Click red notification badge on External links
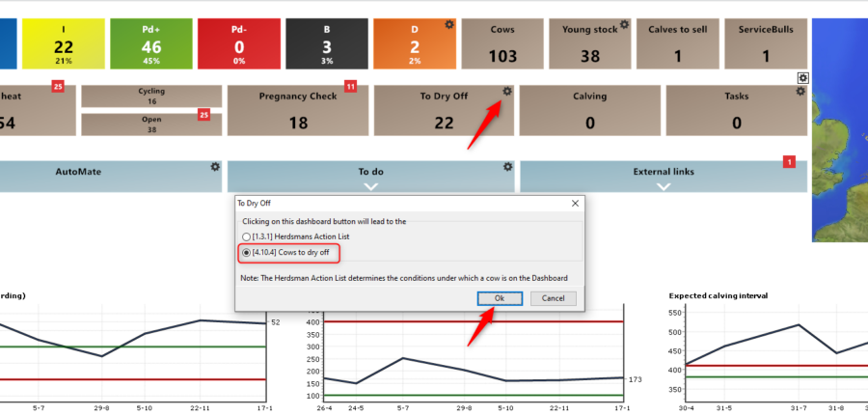Viewport: 868px width, 416px height. point(789,161)
